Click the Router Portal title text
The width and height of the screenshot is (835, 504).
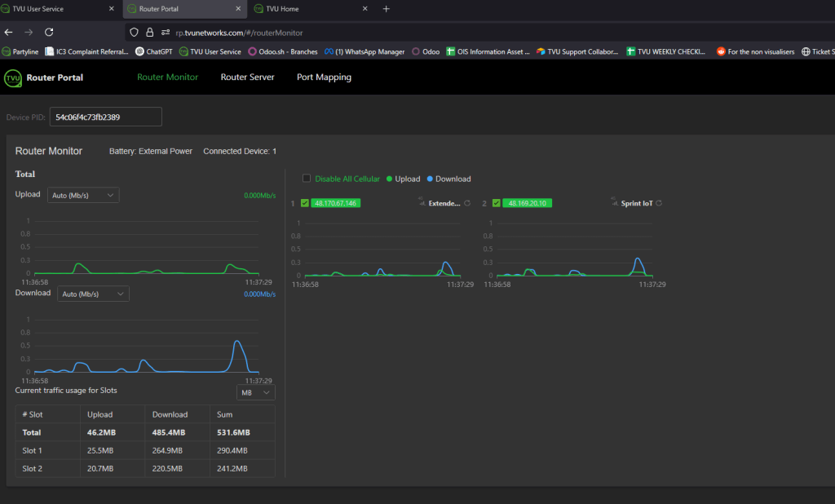pyautogui.click(x=55, y=77)
